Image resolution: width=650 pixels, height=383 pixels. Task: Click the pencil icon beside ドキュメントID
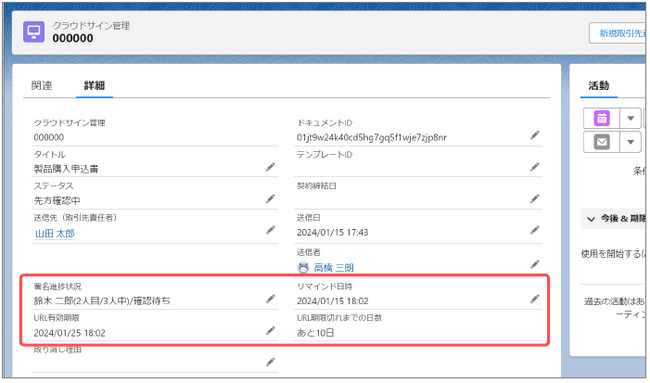535,135
